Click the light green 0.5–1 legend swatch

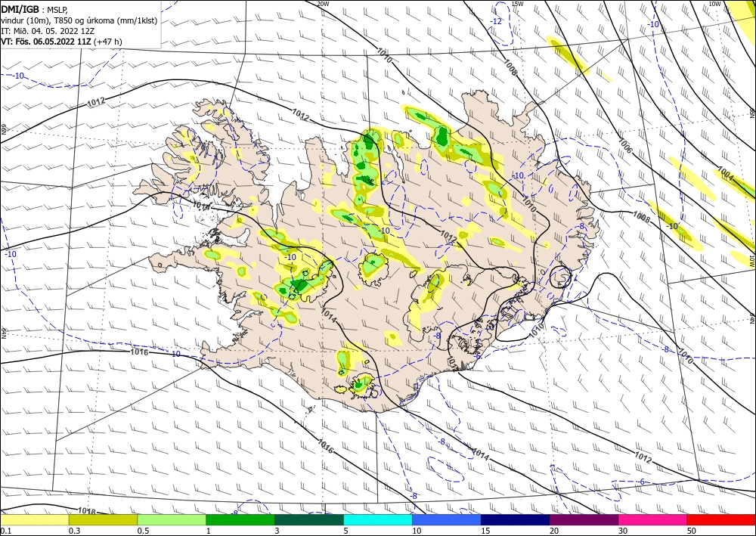172,519
